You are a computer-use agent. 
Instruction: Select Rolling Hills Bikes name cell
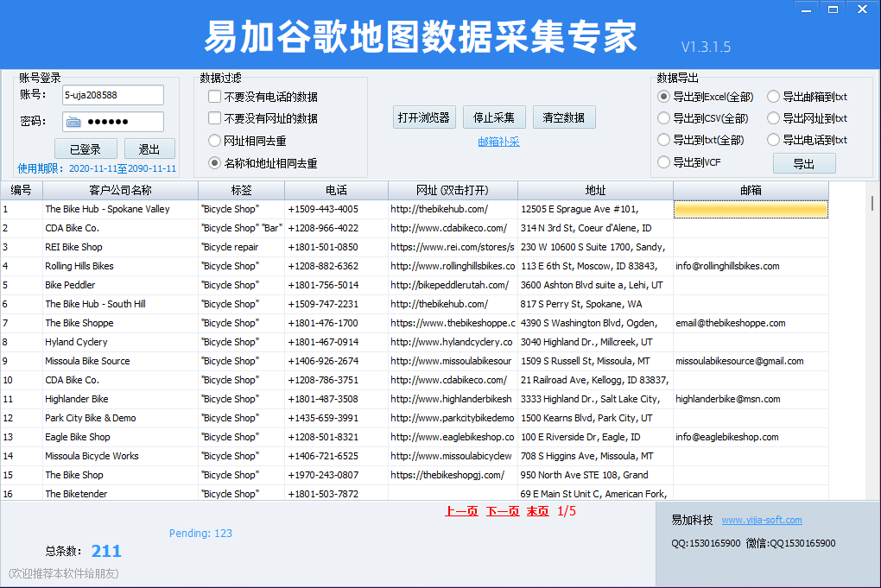(120, 266)
